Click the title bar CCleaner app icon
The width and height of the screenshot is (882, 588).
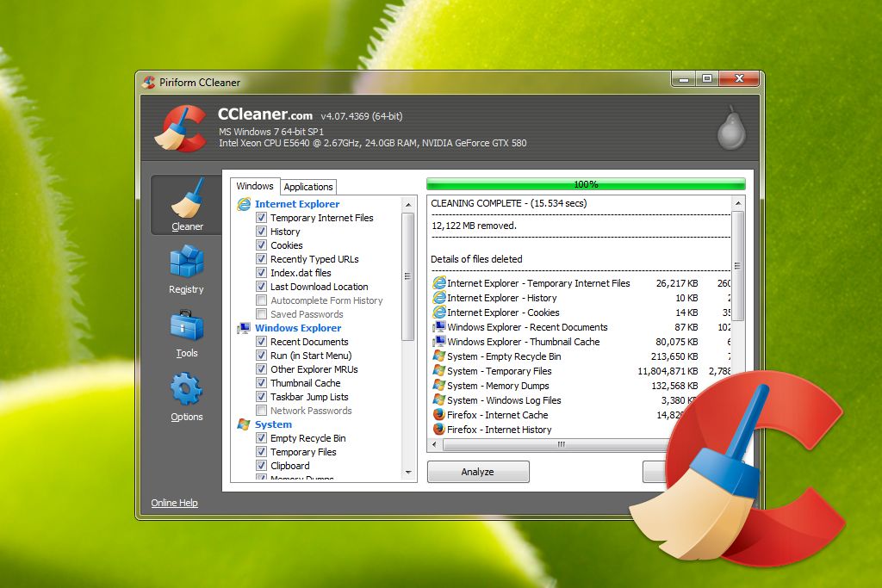click(148, 83)
